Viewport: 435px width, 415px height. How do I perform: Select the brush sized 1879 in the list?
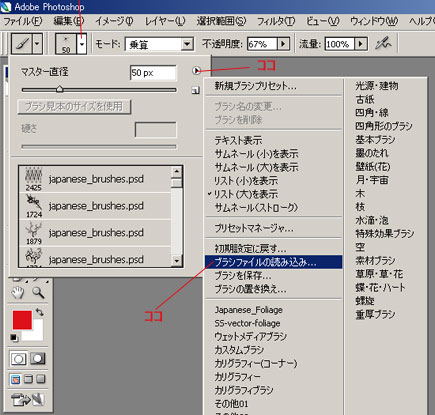[95, 232]
